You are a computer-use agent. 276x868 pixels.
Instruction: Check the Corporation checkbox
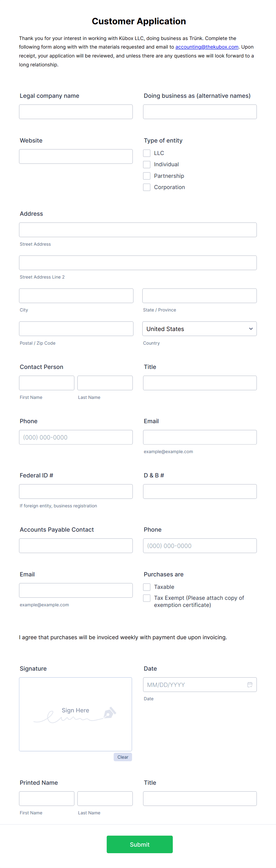coord(147,187)
